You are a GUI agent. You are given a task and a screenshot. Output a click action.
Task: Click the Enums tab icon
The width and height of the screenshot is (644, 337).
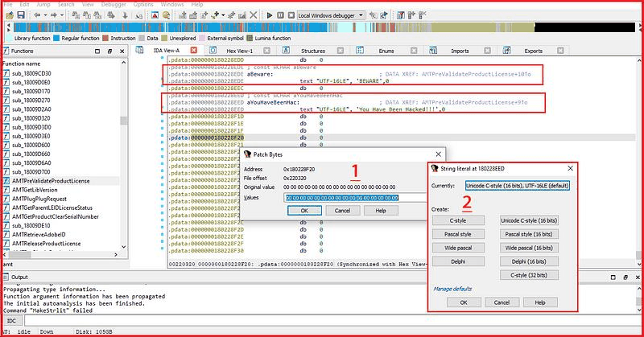click(x=360, y=50)
